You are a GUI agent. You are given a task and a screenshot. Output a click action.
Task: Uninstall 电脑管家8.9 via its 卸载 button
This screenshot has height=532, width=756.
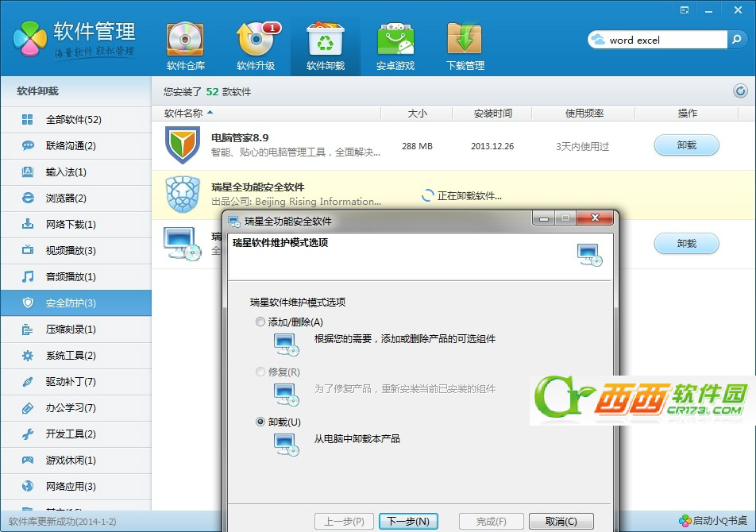point(685,146)
